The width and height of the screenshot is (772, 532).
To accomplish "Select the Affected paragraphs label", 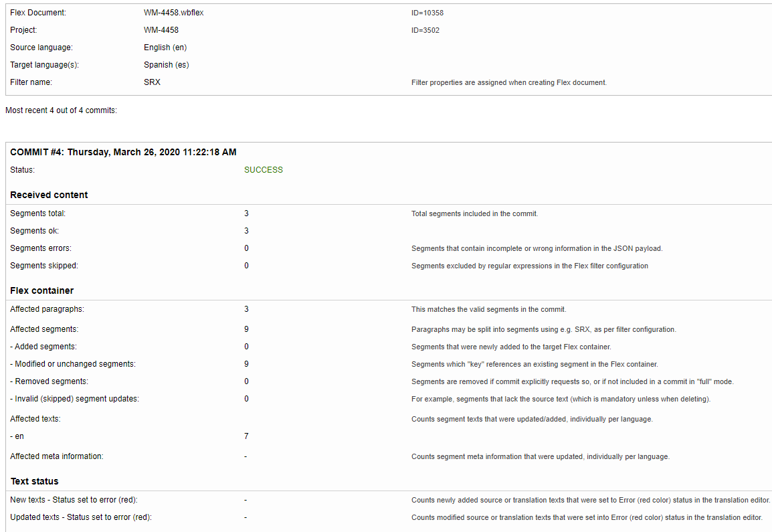I will 47,309.
